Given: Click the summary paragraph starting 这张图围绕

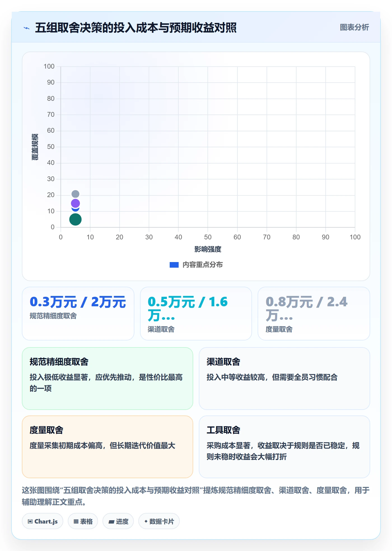Looking at the screenshot, I should coord(196,496).
